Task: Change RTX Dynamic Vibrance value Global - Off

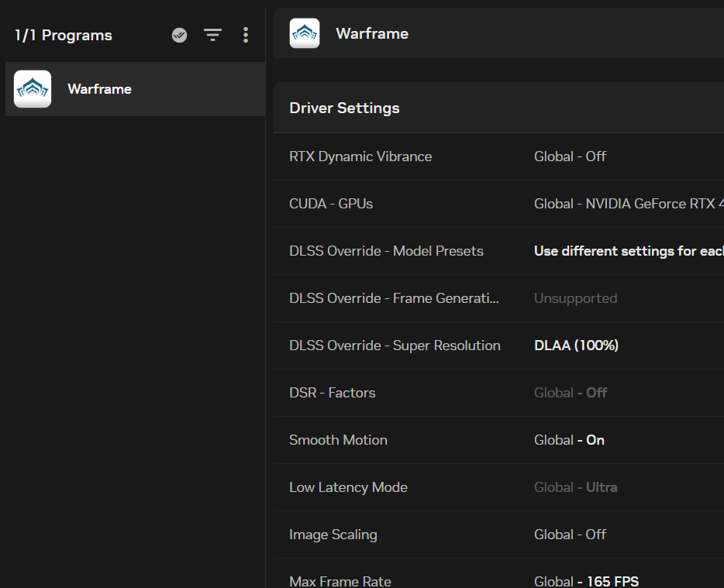Action: pyautogui.click(x=570, y=156)
